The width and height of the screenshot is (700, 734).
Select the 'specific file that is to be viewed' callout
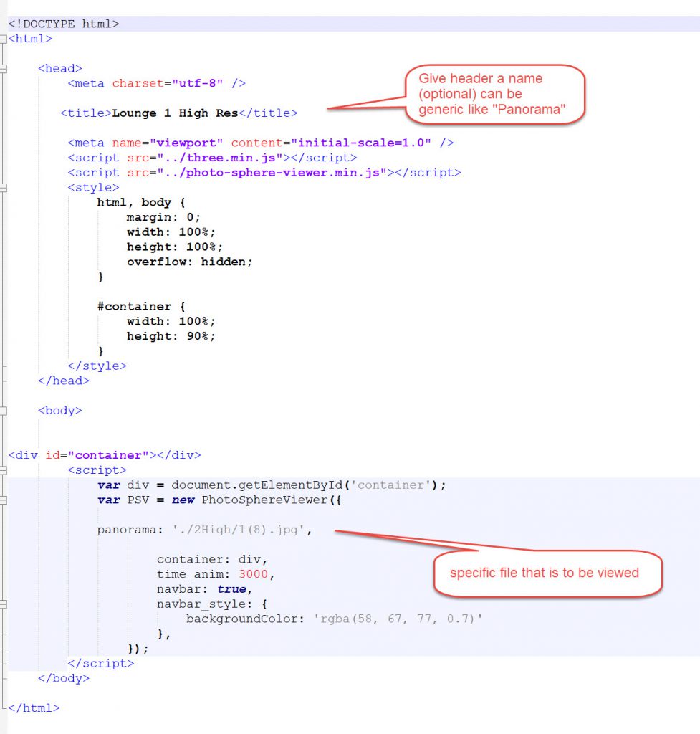click(545, 573)
